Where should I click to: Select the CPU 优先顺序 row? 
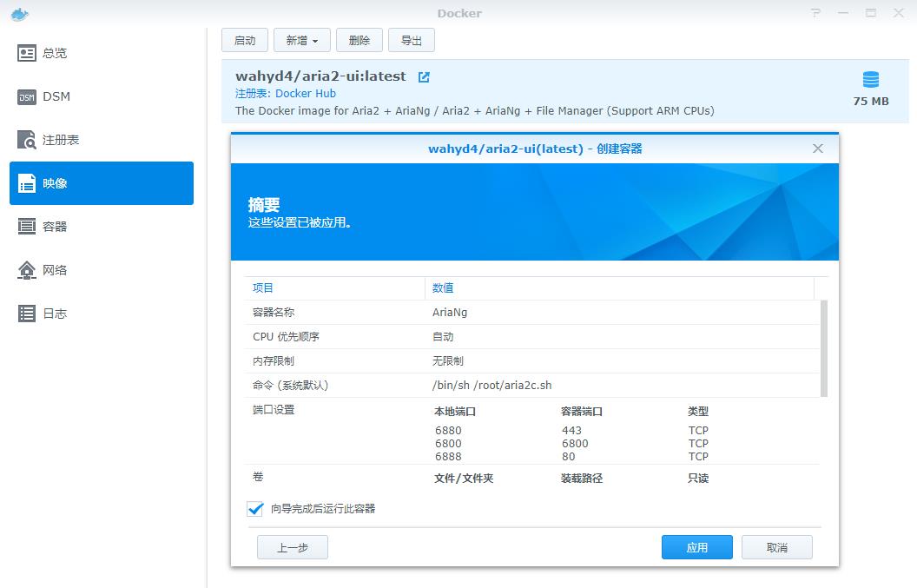532,337
